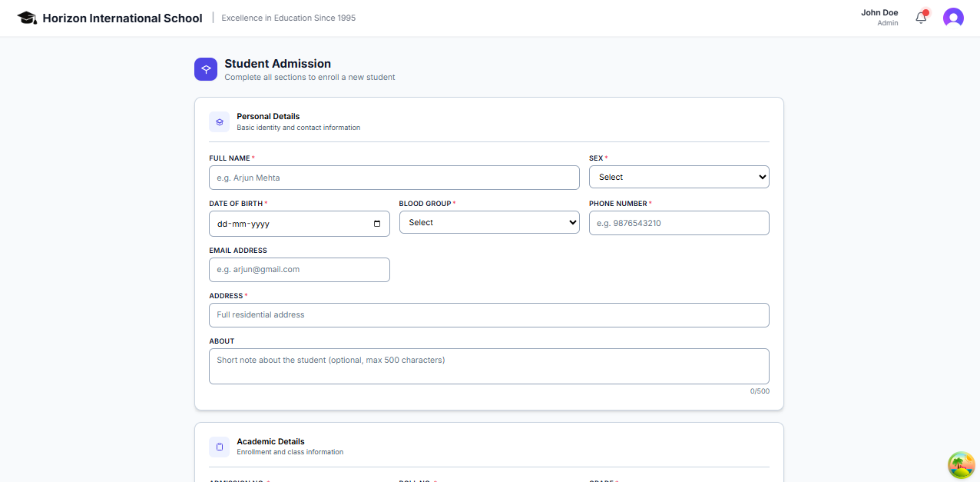Click the Personal Details section title

(268, 117)
